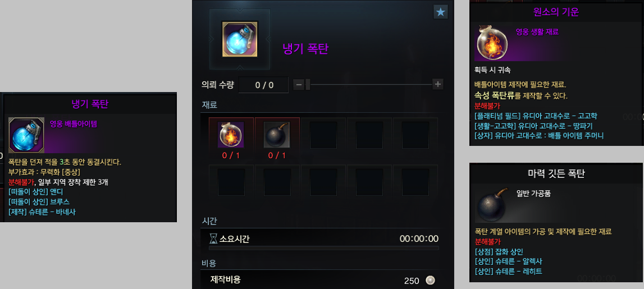Open the [제작] 슈테른 – 바네사 link

tap(42, 212)
